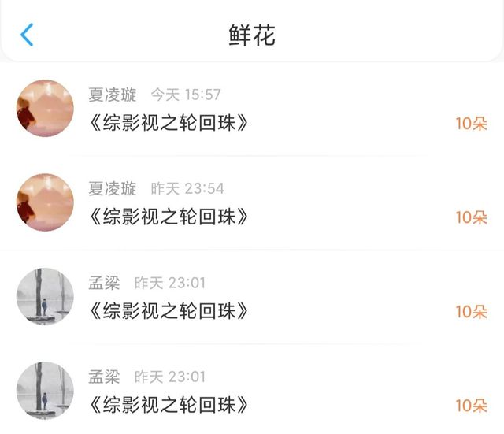Tap the 鲜花 page title
The width and height of the screenshot is (504, 434).
[x=252, y=35]
